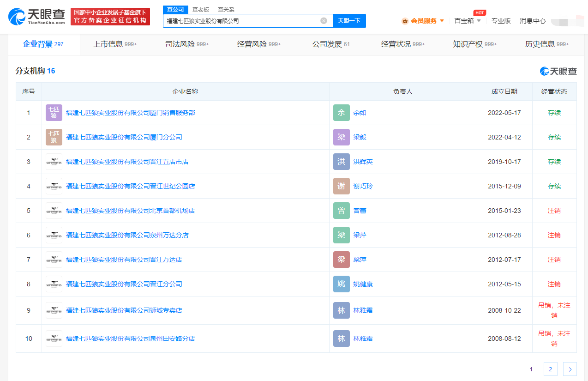Viewport: 588px width, 381px height.
Task: Switch to the 查关系 search tab
Action: (226, 10)
